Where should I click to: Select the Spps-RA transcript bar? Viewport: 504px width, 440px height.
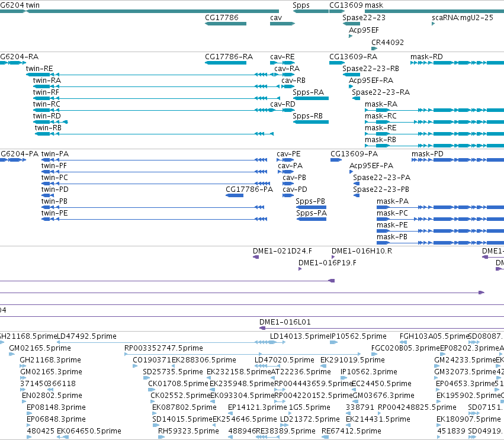(x=310, y=98)
